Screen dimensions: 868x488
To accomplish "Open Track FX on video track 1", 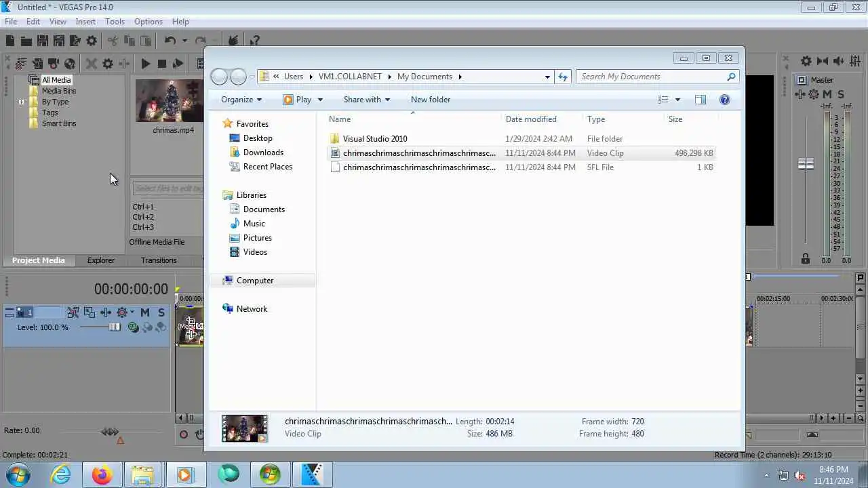I will click(106, 312).
